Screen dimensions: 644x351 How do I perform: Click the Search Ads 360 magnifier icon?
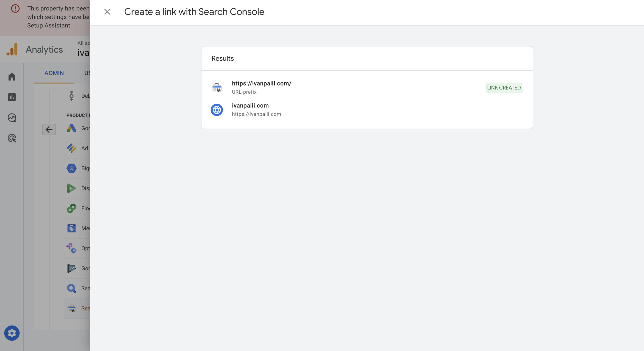pyautogui.click(x=72, y=288)
